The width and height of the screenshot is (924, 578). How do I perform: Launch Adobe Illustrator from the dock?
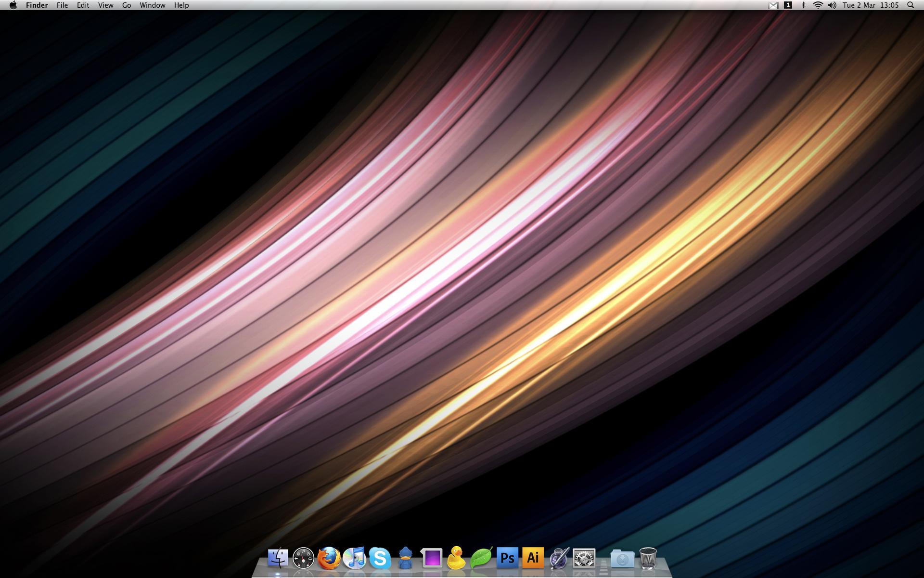point(533,558)
